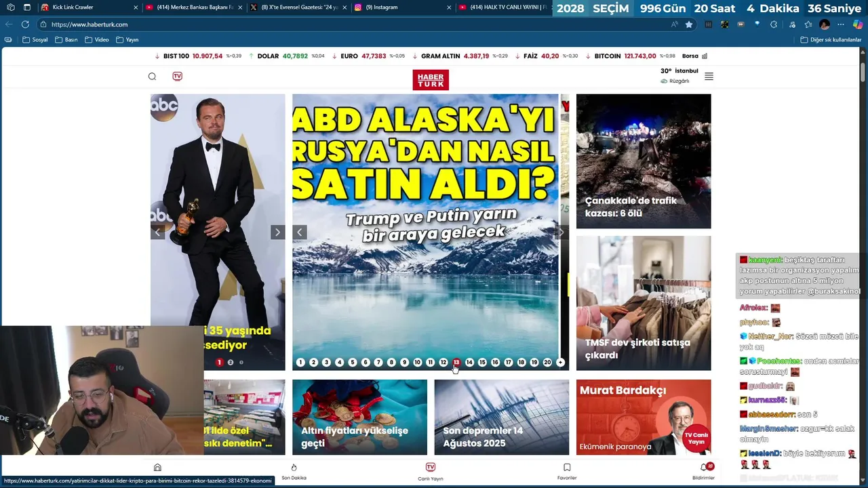Image resolution: width=868 pixels, height=488 pixels.
Task: Open BIST 100 ticker link
Action: tap(198, 56)
